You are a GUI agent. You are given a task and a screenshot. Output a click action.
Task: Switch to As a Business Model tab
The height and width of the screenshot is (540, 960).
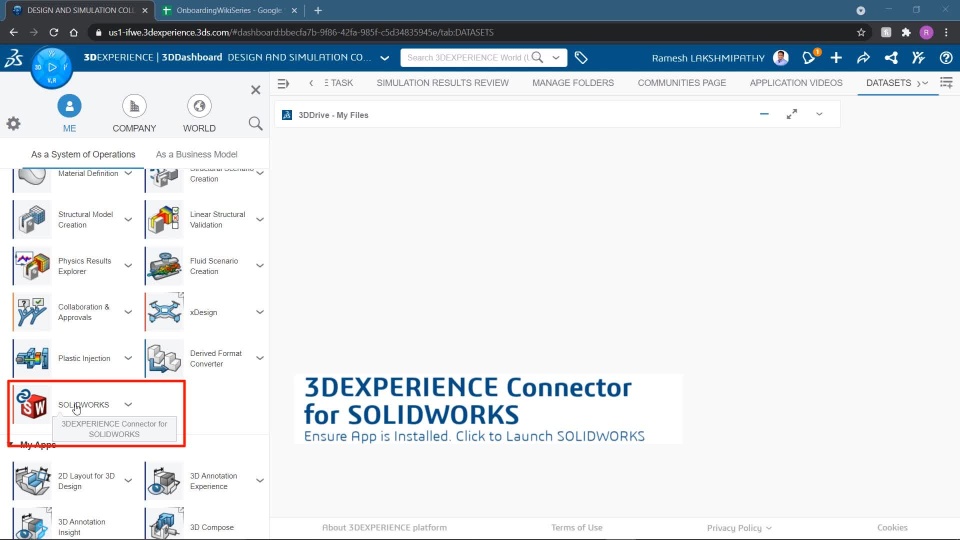point(197,154)
